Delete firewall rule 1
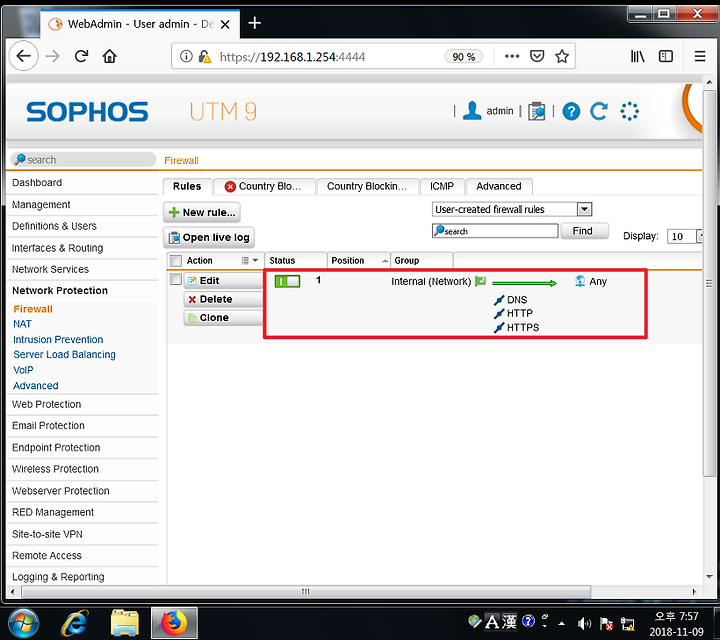 coord(223,299)
